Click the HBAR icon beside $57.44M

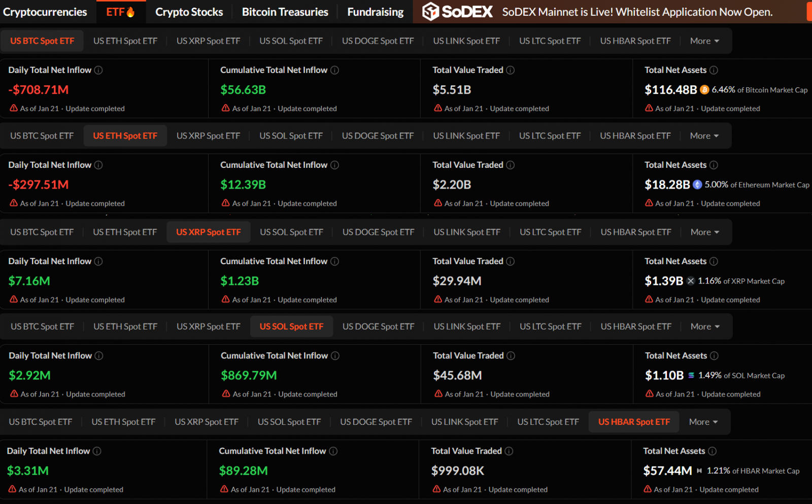[x=700, y=471]
